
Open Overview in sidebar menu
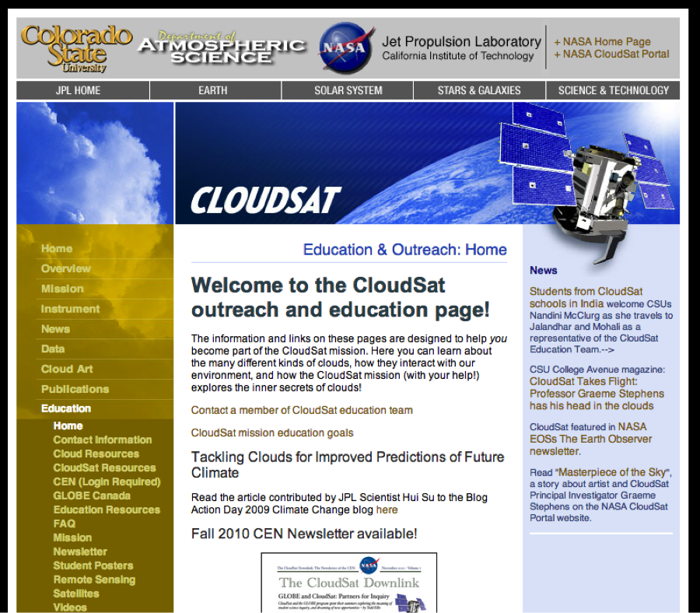[x=65, y=269]
